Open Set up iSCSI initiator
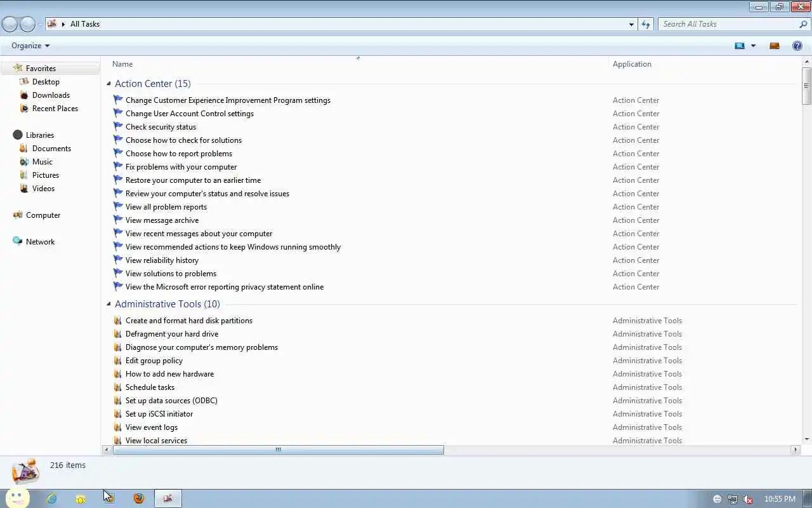Viewport: 812px width, 508px height. (x=159, y=413)
